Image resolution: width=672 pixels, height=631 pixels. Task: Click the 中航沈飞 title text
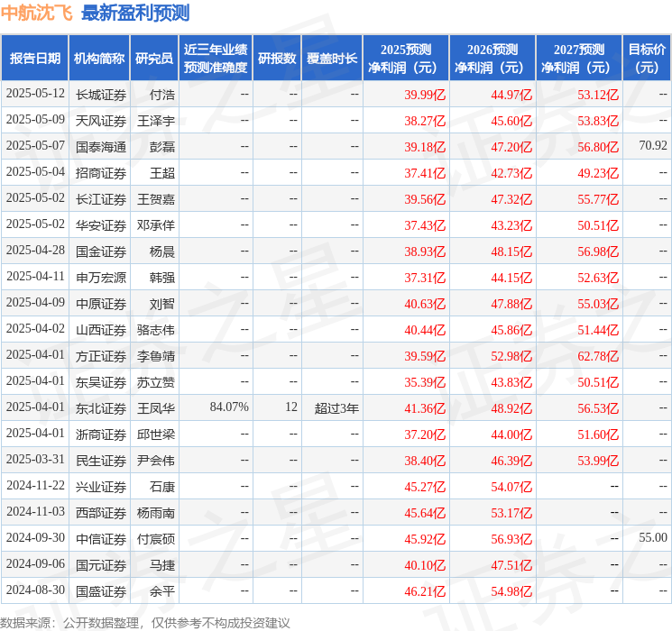37,13
